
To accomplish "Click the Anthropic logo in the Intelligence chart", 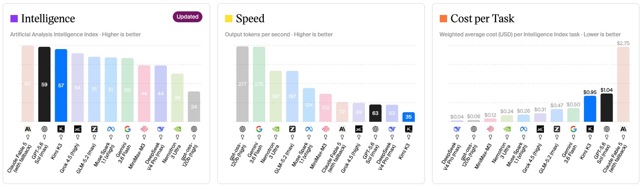I will tap(28, 129).
